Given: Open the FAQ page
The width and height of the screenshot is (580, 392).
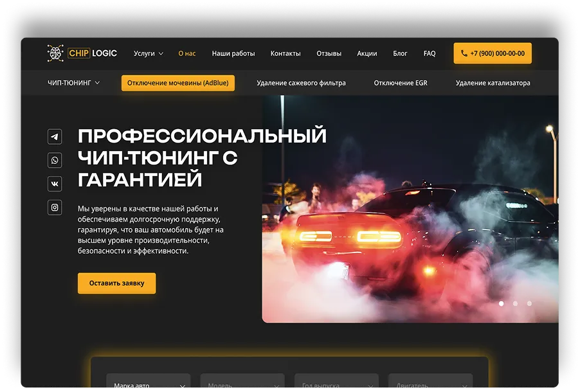Looking at the screenshot, I should 429,53.
